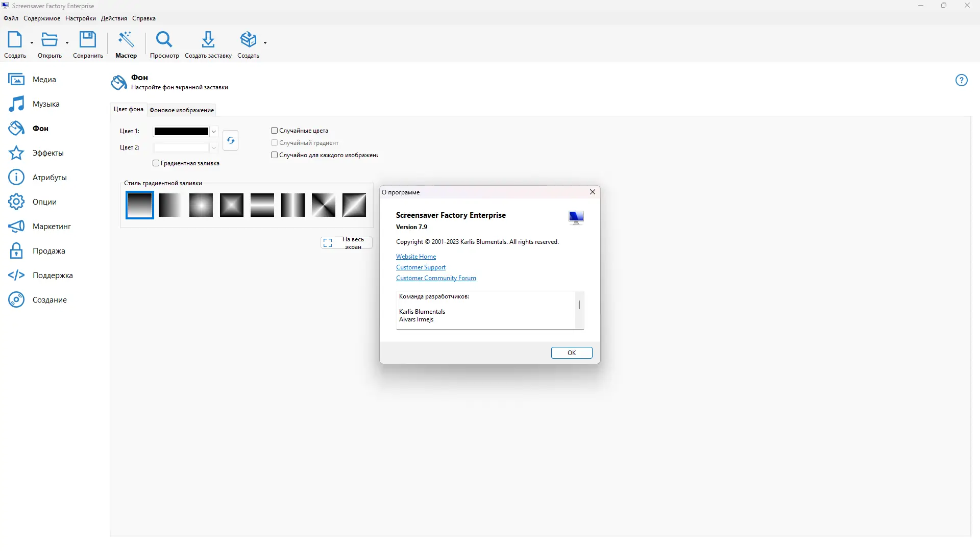Image resolution: width=980 pixels, height=551 pixels.
Task: Open the Медиа section in the sidebar
Action: pyautogui.click(x=43, y=79)
